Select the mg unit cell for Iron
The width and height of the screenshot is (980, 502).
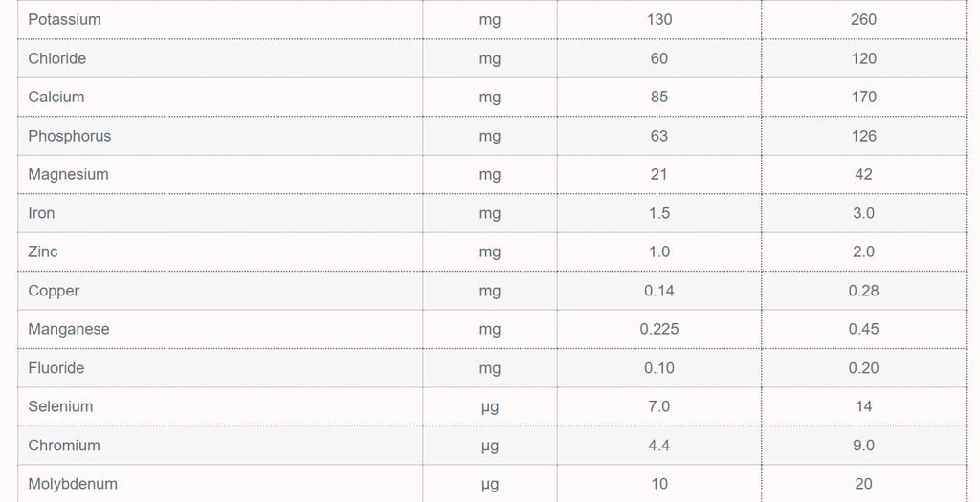pyautogui.click(x=489, y=213)
